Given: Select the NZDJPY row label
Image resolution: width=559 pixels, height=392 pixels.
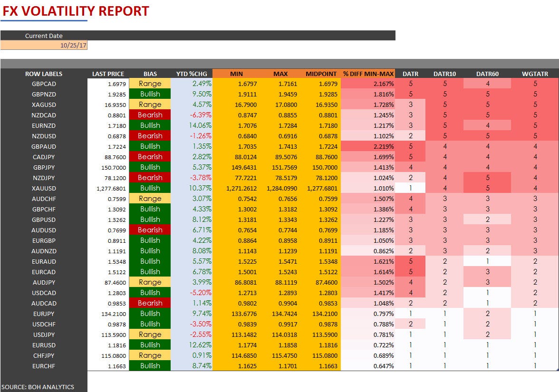Looking at the screenshot, I should (44, 178).
